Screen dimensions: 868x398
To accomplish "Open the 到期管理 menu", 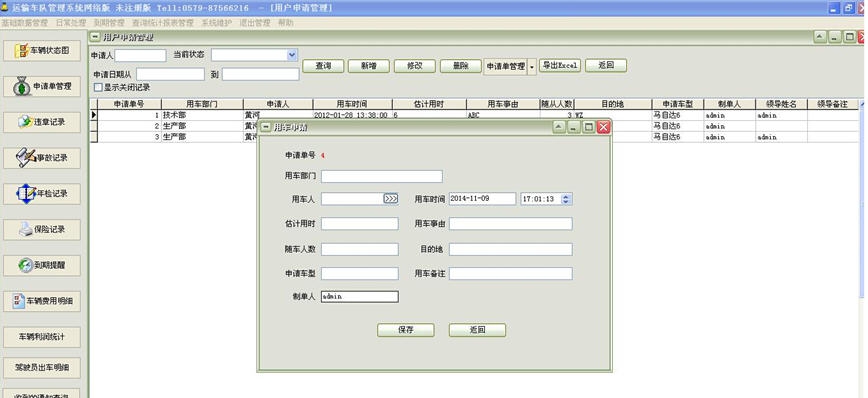I will tap(109, 23).
